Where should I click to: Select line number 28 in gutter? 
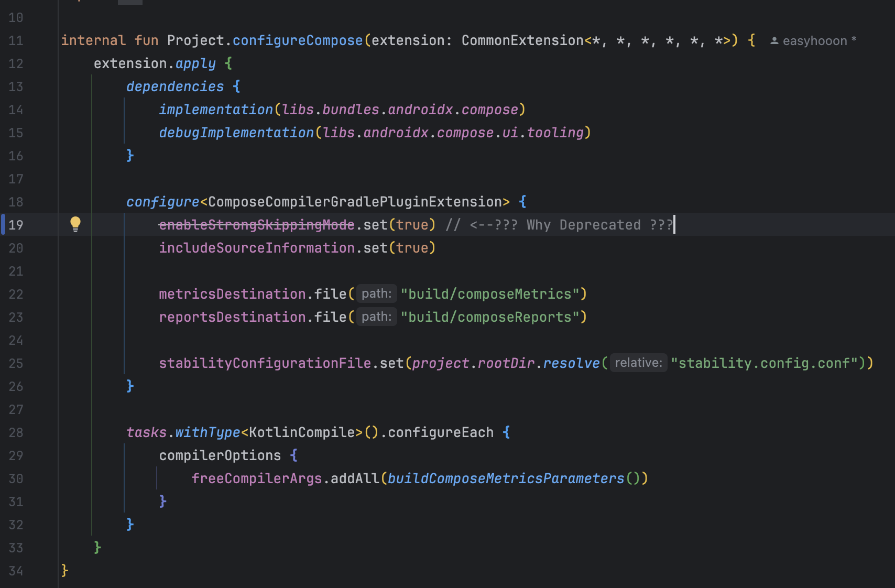(16, 432)
